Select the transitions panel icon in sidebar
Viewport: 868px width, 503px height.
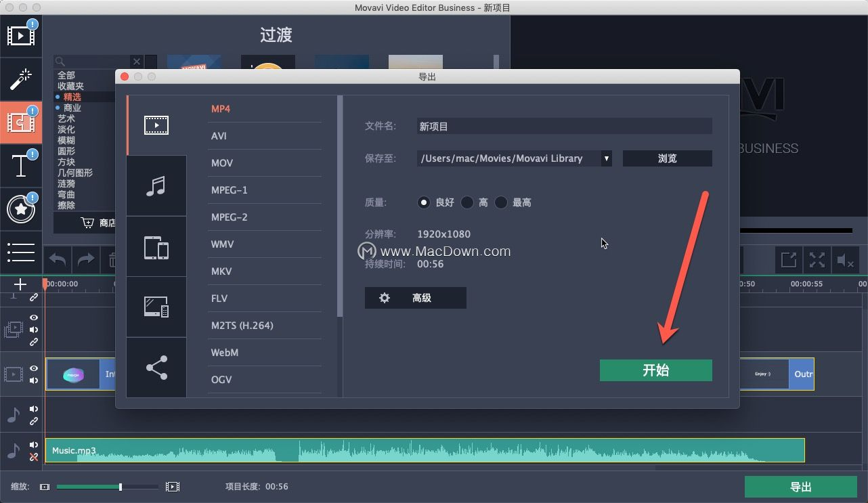point(21,123)
